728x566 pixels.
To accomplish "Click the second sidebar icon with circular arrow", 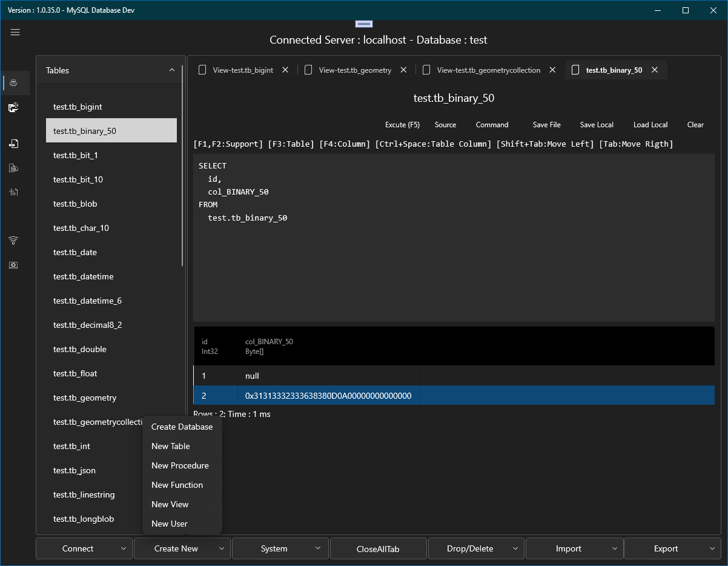I will [13, 107].
